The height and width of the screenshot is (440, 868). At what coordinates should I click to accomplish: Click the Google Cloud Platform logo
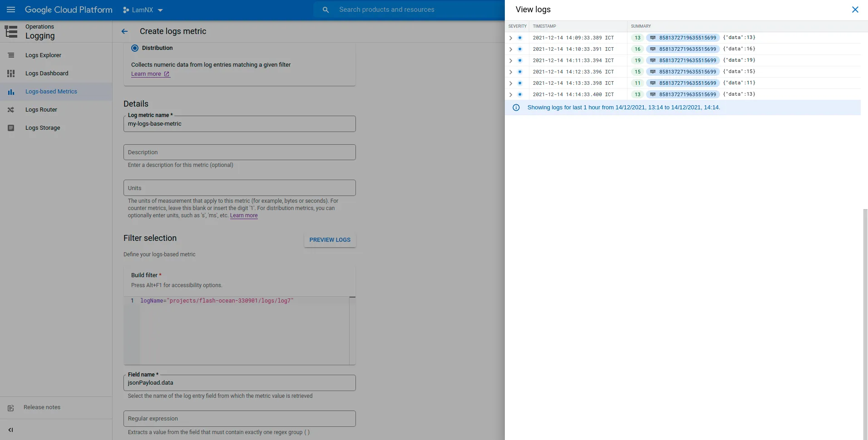(x=69, y=10)
